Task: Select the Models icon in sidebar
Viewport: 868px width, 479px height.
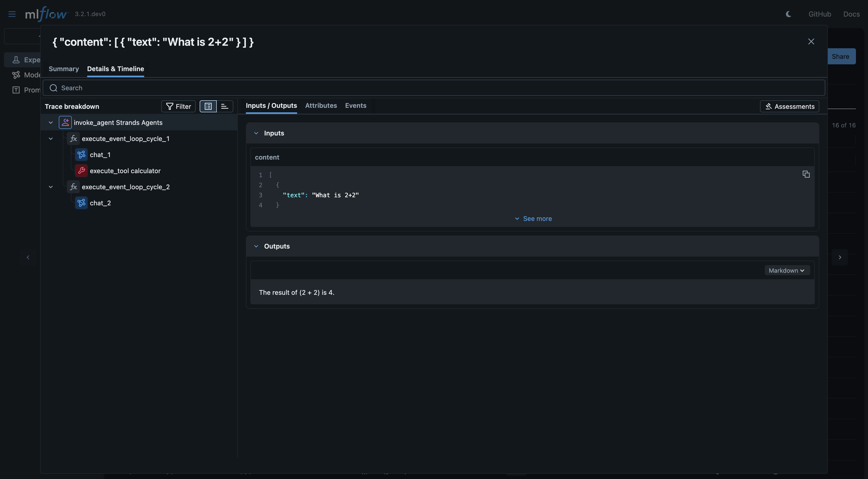Action: click(x=16, y=74)
